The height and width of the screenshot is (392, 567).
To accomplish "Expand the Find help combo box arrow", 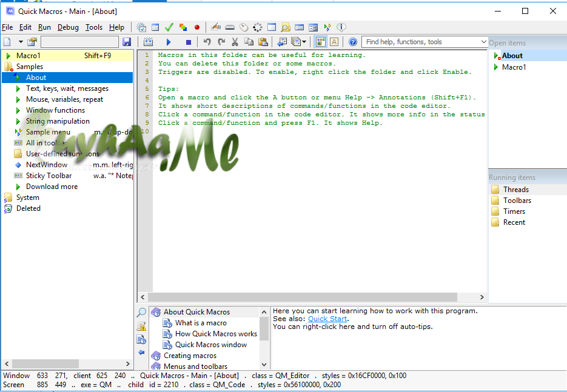I will pyautogui.click(x=483, y=42).
